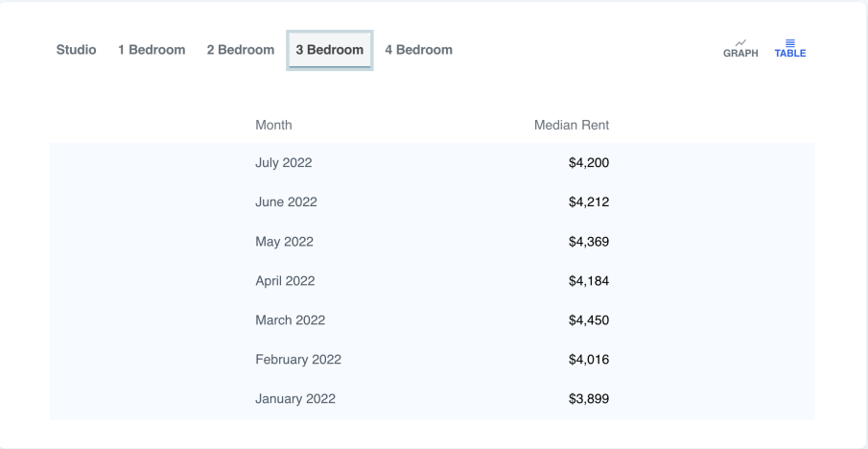
Task: Click the $4,369 rent value
Action: click(x=589, y=242)
